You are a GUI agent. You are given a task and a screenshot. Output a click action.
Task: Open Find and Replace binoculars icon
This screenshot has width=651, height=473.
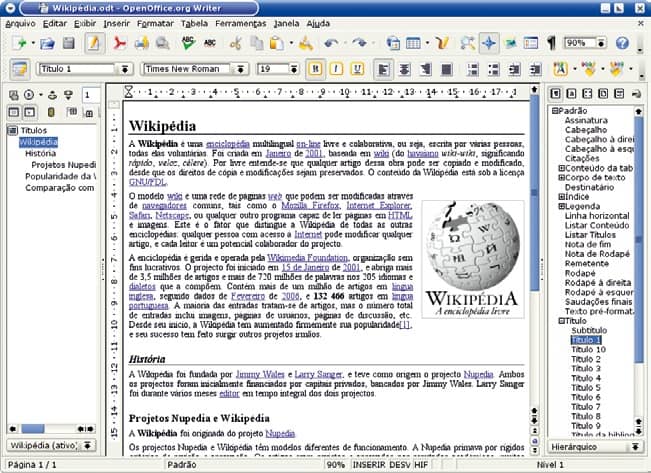click(x=467, y=43)
